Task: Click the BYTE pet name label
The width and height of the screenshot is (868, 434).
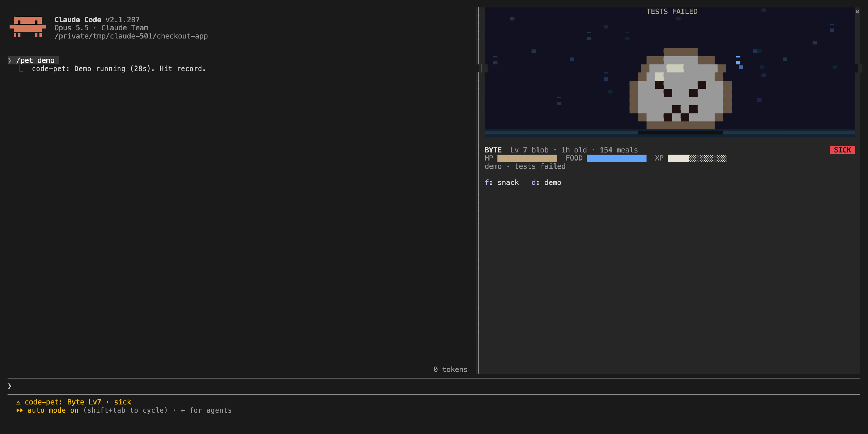Action: (x=493, y=150)
